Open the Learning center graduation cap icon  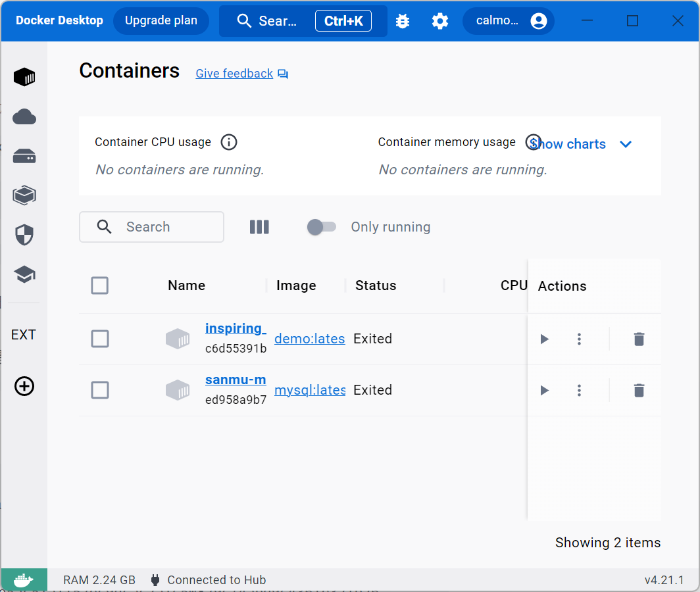click(24, 274)
